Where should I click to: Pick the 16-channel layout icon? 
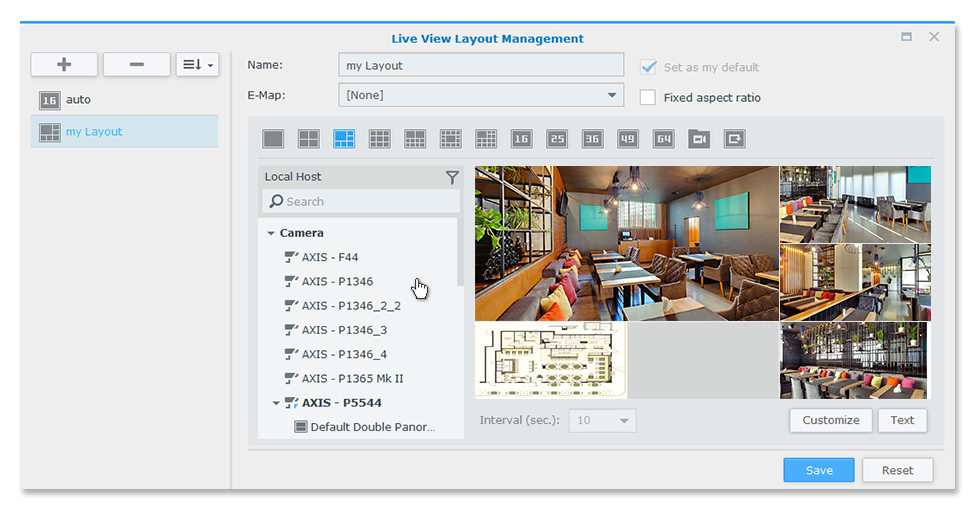[521, 139]
